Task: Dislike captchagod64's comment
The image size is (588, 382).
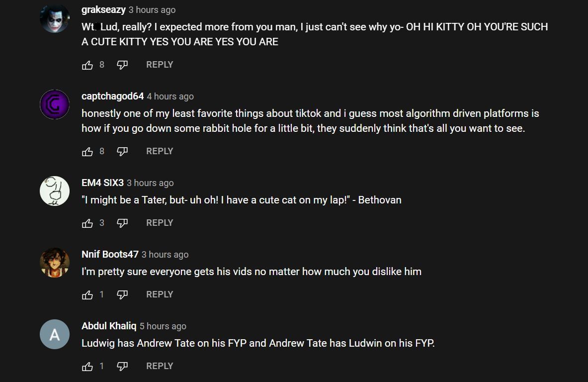Action: [x=122, y=151]
